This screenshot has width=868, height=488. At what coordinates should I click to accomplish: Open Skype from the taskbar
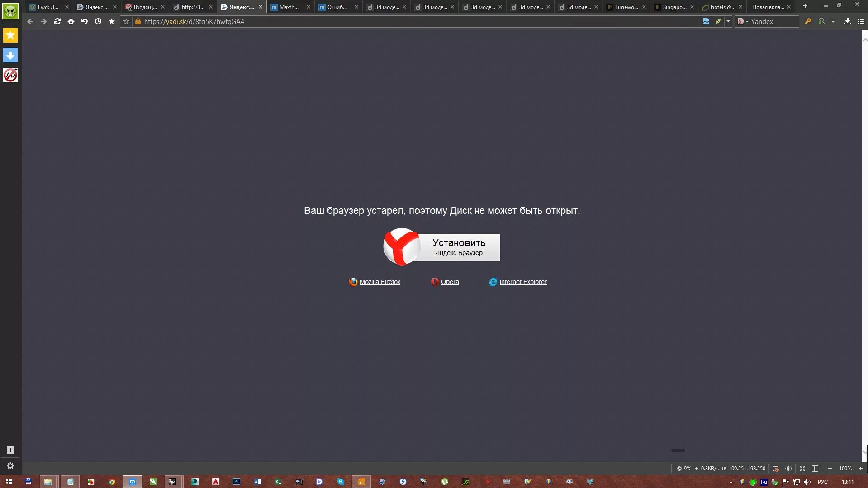[340, 482]
